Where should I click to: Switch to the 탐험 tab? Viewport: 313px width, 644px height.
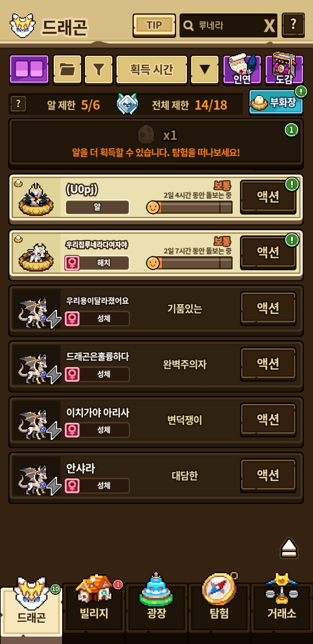pos(219,602)
